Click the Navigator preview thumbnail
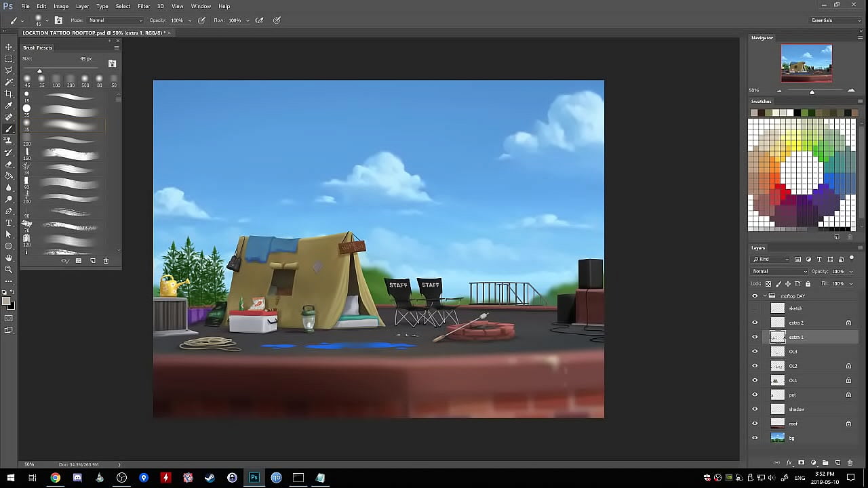Viewport: 868px width, 488px height. click(x=806, y=63)
